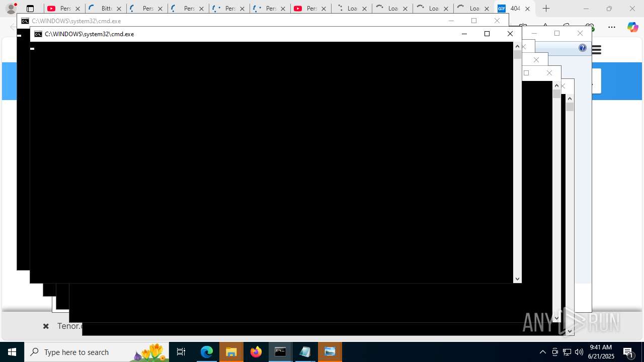The height and width of the screenshot is (362, 644).
Task: Open the clock and date flyout
Action: click(602, 352)
